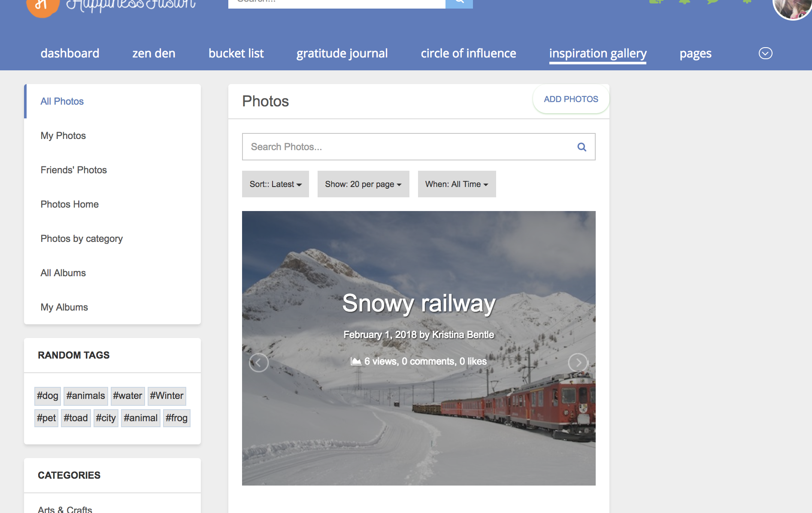Focus the top header search field
The height and width of the screenshot is (513, 812).
337,3
